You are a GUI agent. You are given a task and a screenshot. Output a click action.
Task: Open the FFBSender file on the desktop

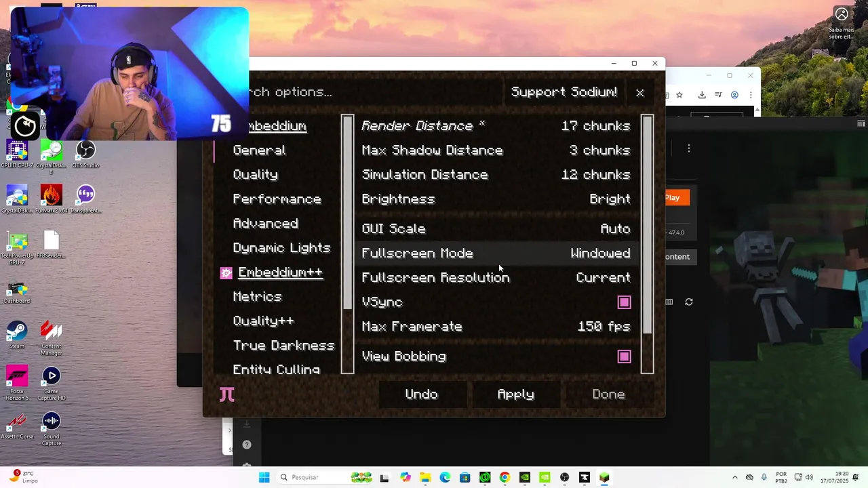point(52,245)
